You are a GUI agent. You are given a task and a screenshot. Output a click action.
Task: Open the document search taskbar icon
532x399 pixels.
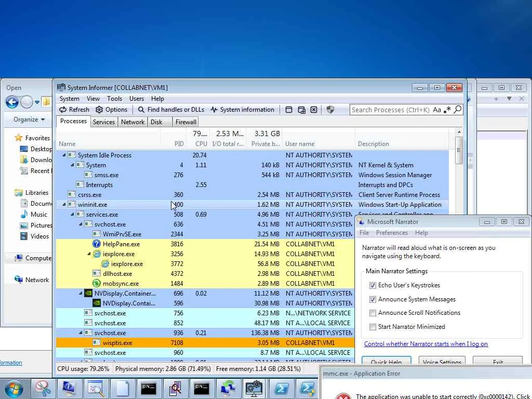pyautogui.click(x=175, y=389)
